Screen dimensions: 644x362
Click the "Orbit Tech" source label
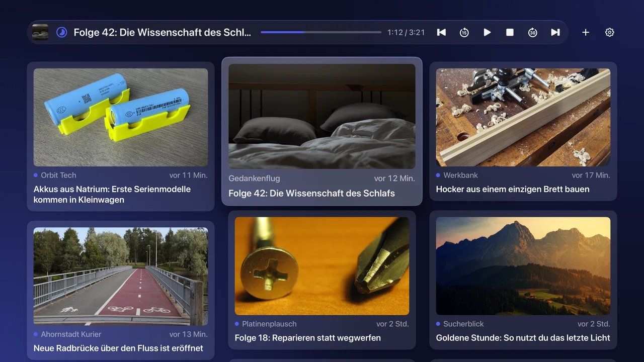58,175
